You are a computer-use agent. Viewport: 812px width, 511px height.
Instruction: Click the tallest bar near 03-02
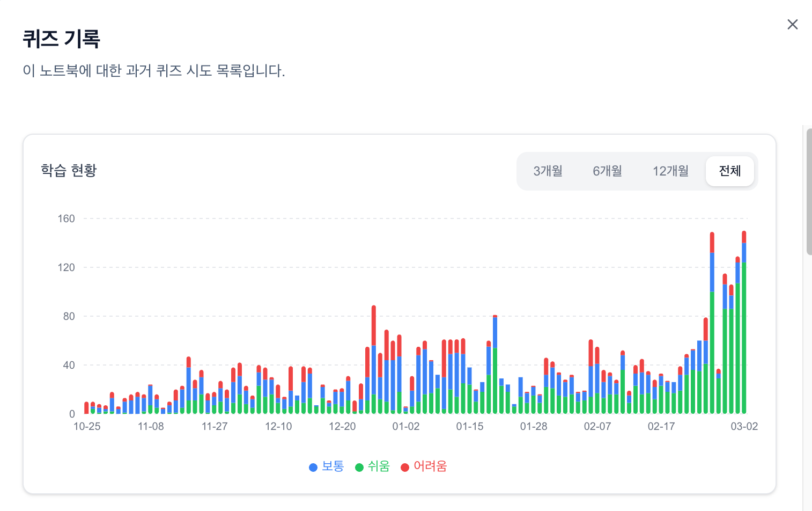click(x=744, y=322)
